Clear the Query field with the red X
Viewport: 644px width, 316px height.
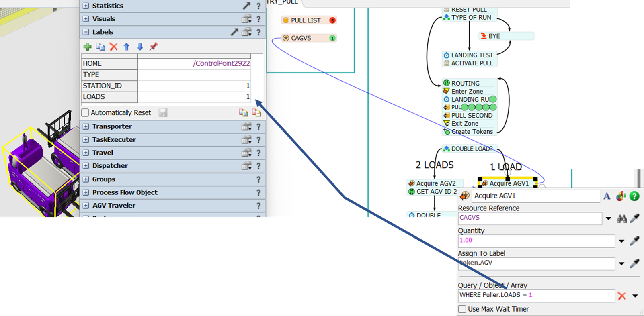coord(622,296)
